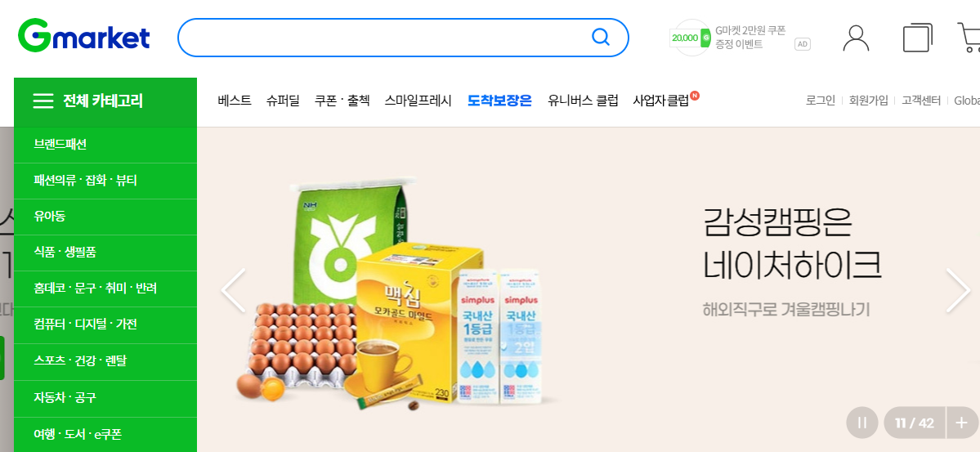Show previous banner with left arrow
The image size is (980, 452).
(x=233, y=291)
